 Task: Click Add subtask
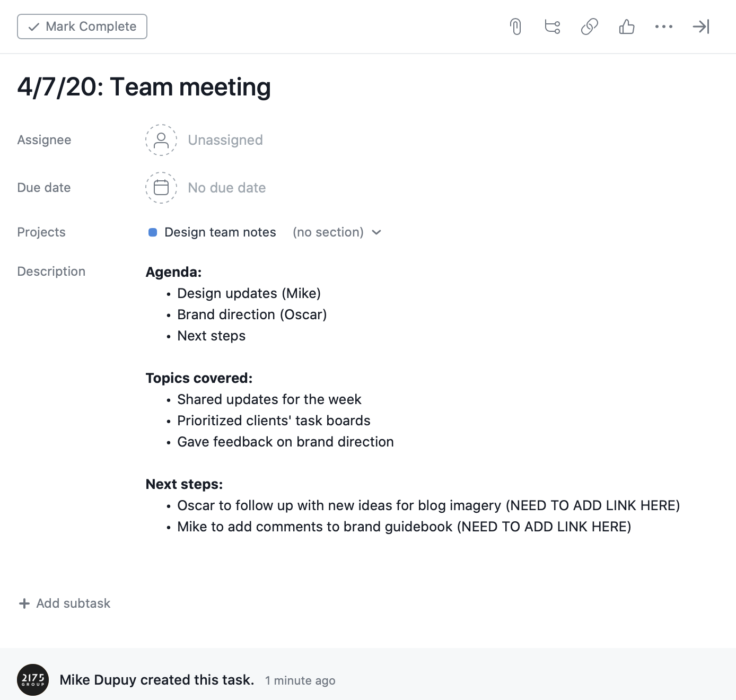pyautogui.click(x=64, y=603)
